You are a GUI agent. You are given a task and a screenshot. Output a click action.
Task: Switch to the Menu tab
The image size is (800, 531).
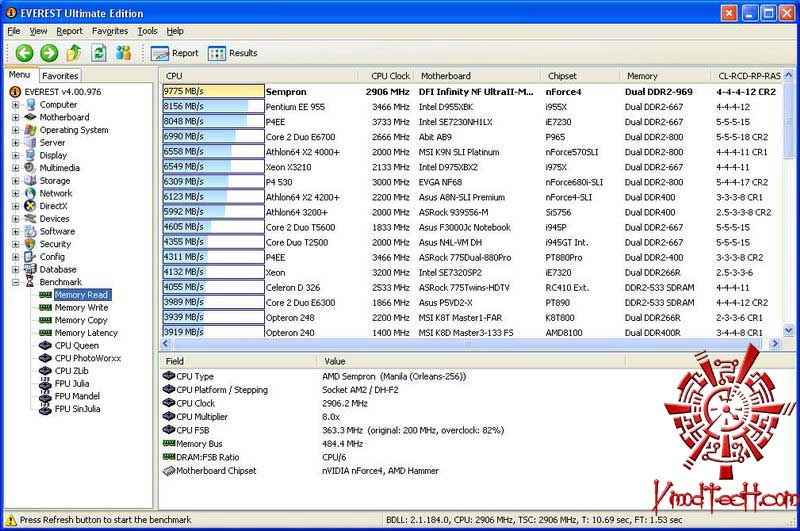20,75
